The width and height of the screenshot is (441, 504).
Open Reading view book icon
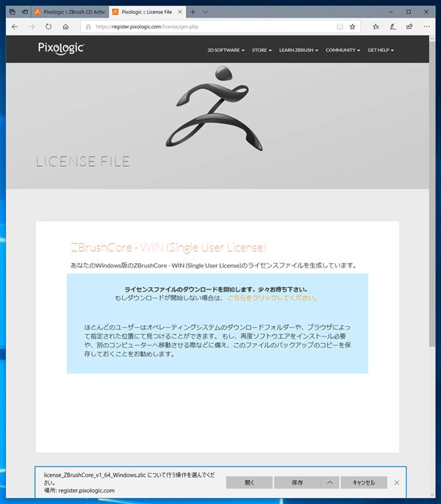(340, 26)
